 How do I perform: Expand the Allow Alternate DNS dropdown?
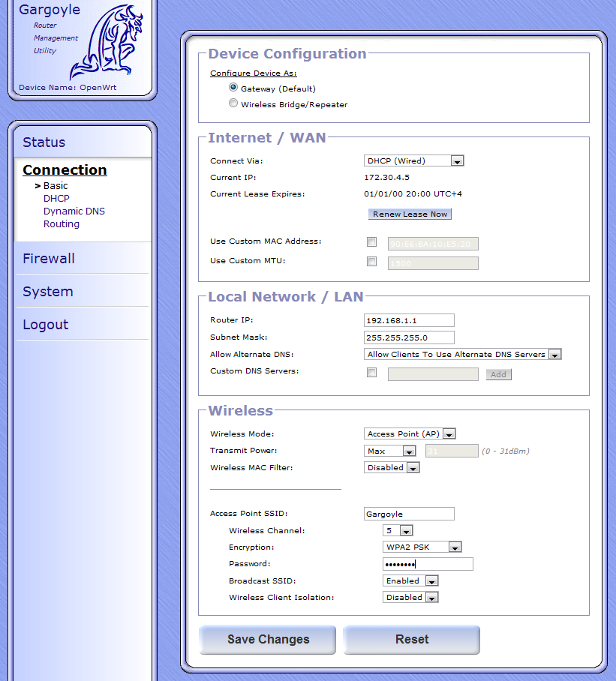click(462, 354)
